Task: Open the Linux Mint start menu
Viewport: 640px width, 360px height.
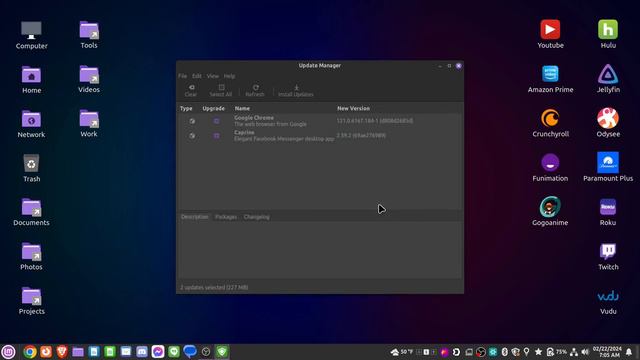Action: (x=9, y=351)
